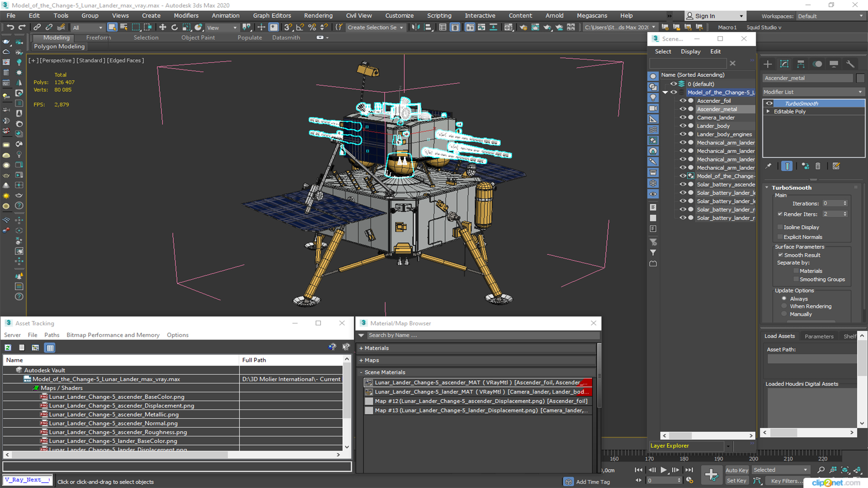Click the Undo arrow in main toolbar
Viewport: 868px width, 488px height.
tap(10, 28)
